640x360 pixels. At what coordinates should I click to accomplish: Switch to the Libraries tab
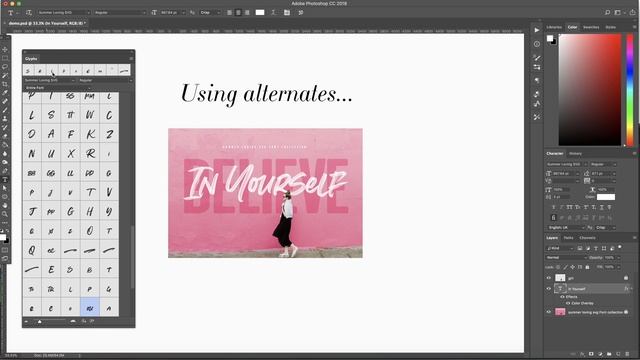click(x=554, y=27)
